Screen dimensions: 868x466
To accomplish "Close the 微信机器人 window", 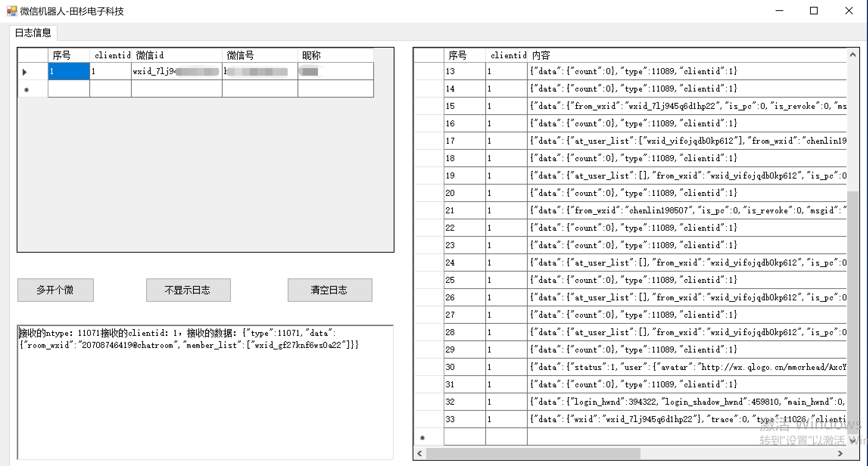I will 849,11.
